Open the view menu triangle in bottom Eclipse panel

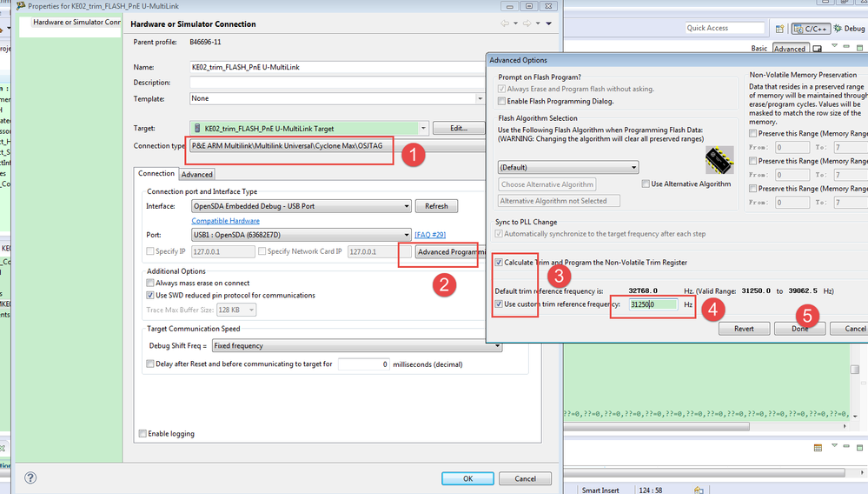[834, 444]
